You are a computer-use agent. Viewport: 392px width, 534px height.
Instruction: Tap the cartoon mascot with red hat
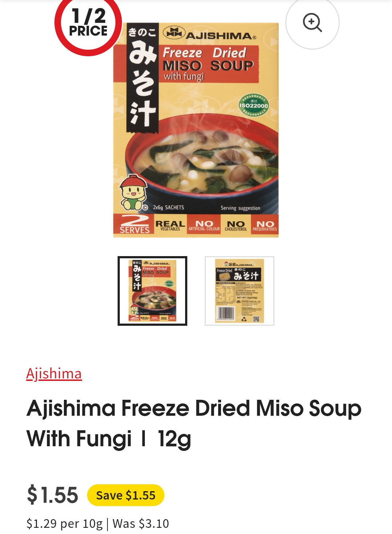tap(133, 193)
